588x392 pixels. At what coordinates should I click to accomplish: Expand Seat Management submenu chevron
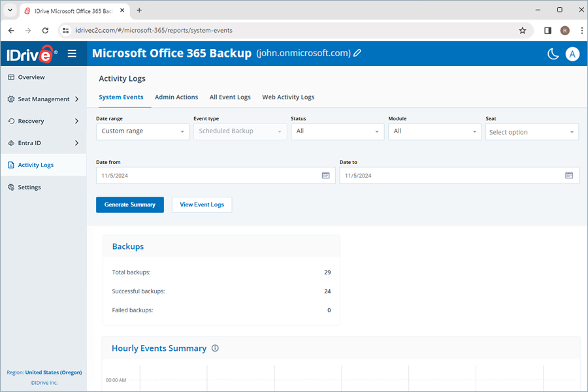(76, 99)
